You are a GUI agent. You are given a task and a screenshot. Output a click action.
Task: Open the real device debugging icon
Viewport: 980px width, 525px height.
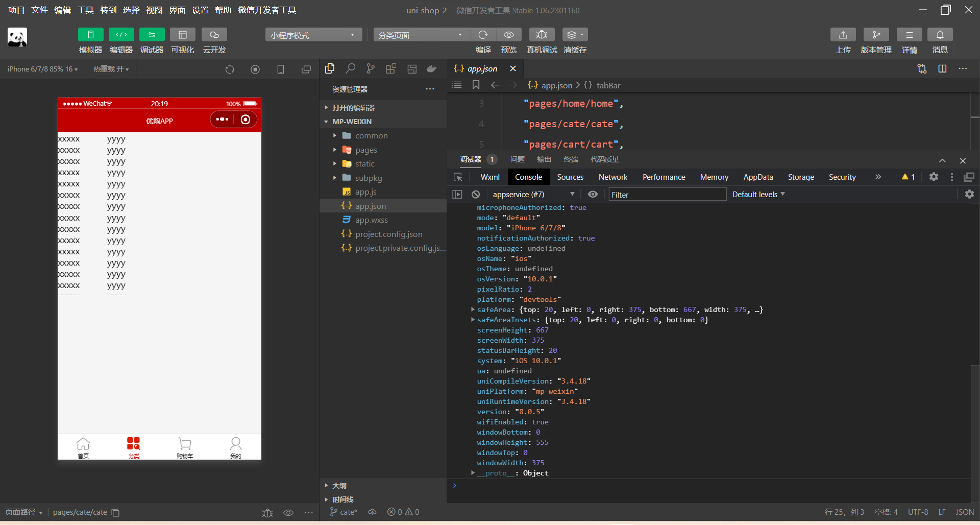pos(542,35)
